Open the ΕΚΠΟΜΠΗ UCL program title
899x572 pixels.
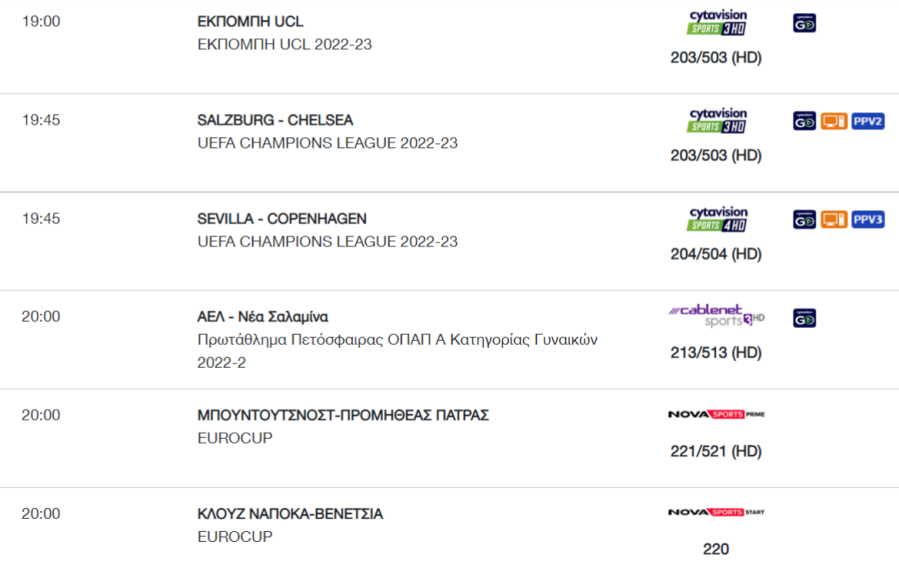[x=251, y=22]
